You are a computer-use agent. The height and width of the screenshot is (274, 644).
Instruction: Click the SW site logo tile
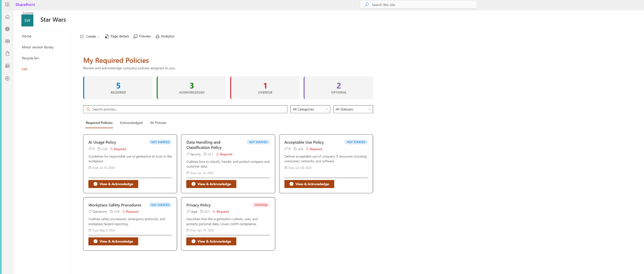click(x=27, y=20)
